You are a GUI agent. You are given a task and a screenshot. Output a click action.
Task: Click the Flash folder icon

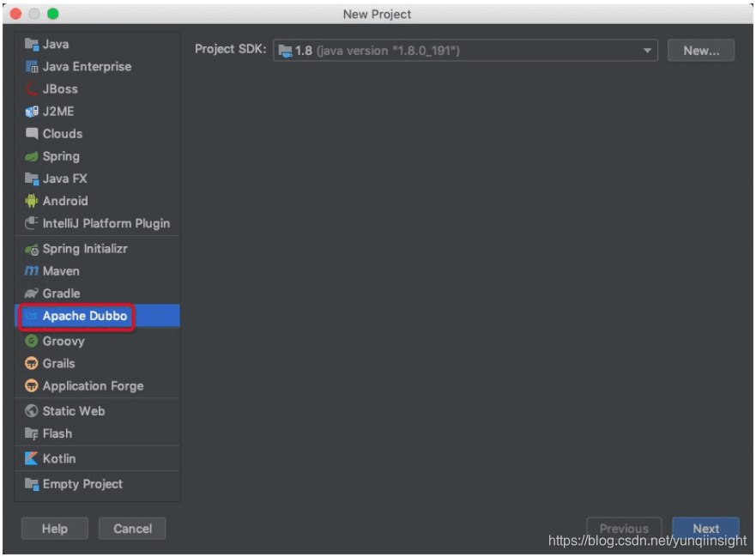(x=32, y=433)
